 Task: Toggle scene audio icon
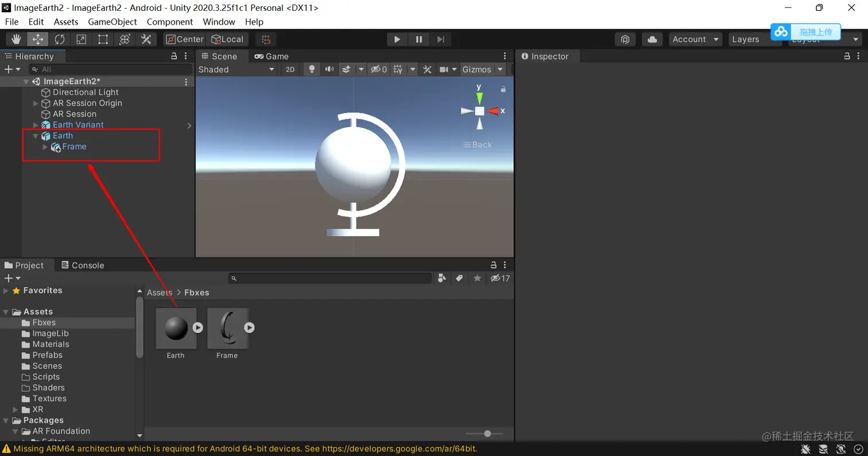point(329,69)
